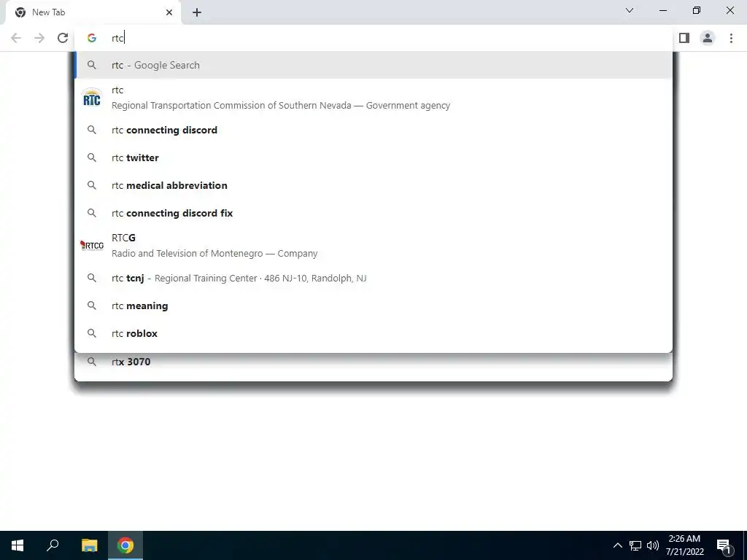Select the "rtc medical abbreviation" suggestion

click(x=373, y=185)
